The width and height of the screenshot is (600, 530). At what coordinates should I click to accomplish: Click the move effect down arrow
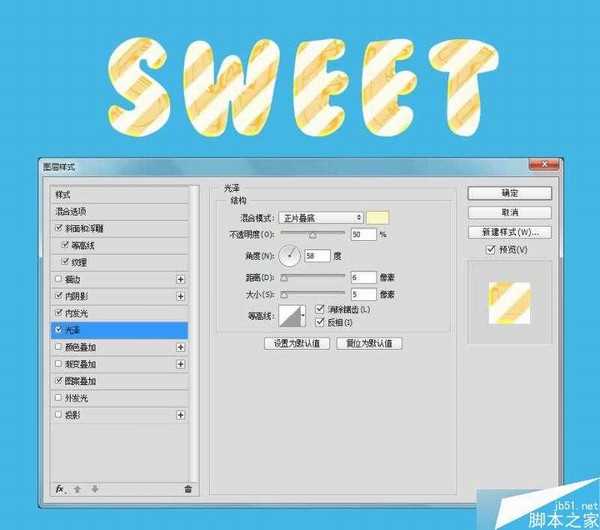[95, 488]
